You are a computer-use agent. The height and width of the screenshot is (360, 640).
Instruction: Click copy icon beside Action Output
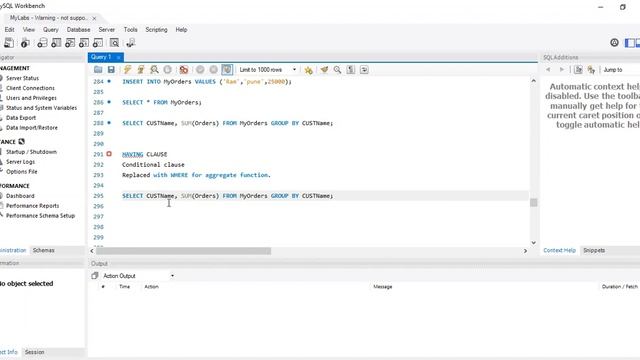click(95, 276)
